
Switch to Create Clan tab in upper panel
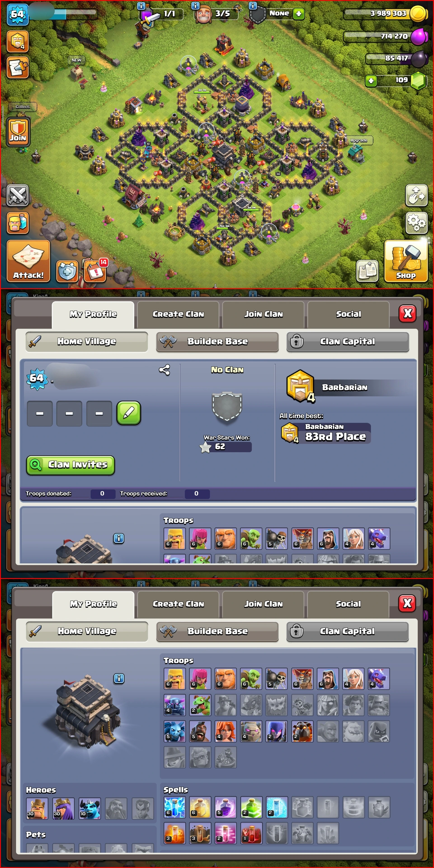[178, 314]
